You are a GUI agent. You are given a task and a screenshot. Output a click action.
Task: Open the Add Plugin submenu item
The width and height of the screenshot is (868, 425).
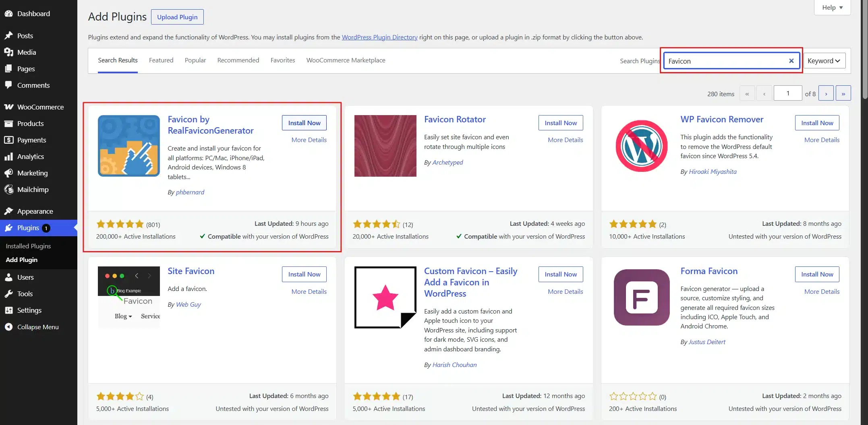[21, 260]
